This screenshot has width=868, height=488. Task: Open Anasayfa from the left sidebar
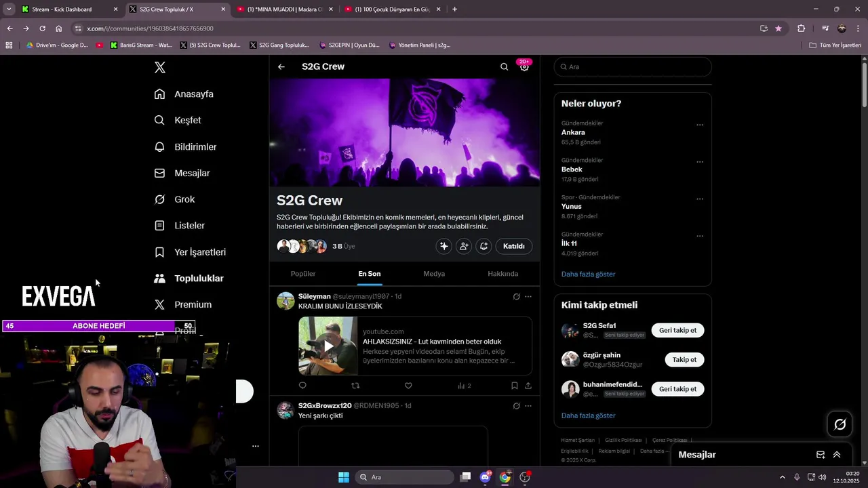click(184, 94)
